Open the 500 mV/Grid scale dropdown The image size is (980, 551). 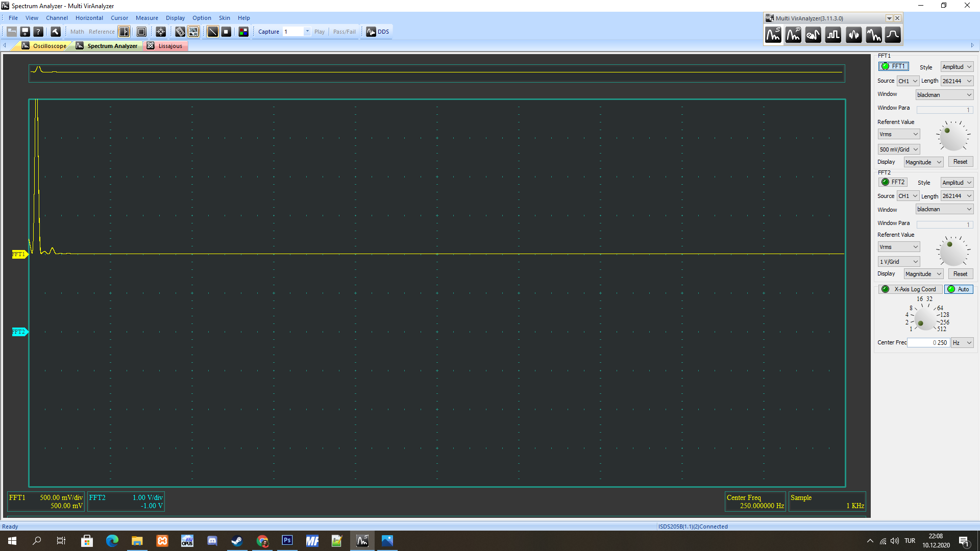898,149
